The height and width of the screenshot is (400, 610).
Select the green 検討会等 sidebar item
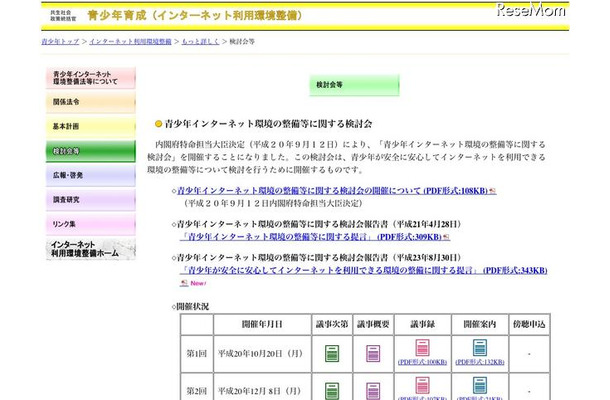[x=91, y=151]
